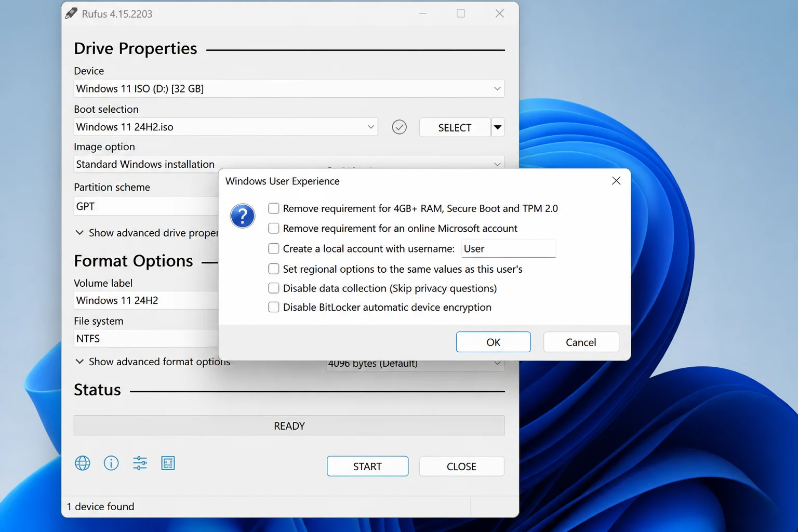Click the Status heading
Image resolution: width=798 pixels, height=532 pixels.
point(97,390)
